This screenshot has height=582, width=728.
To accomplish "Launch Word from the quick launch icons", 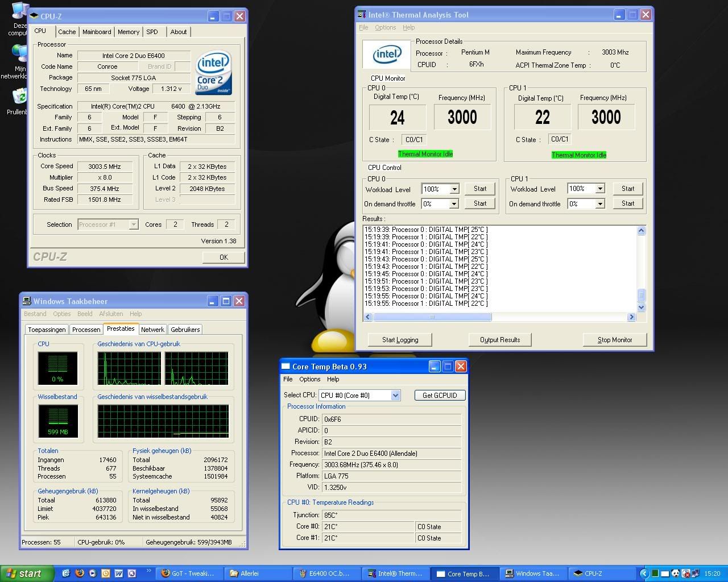I will coord(118,573).
